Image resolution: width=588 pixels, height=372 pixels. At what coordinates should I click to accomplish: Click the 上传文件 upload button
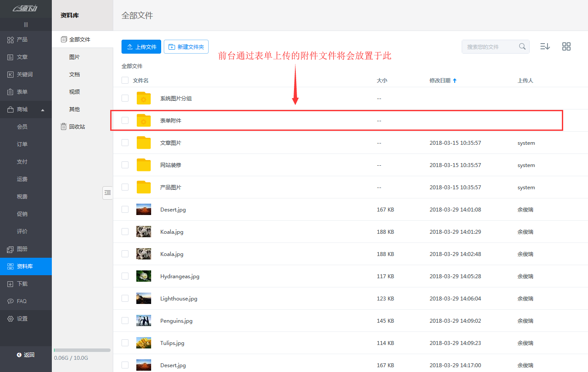point(141,47)
